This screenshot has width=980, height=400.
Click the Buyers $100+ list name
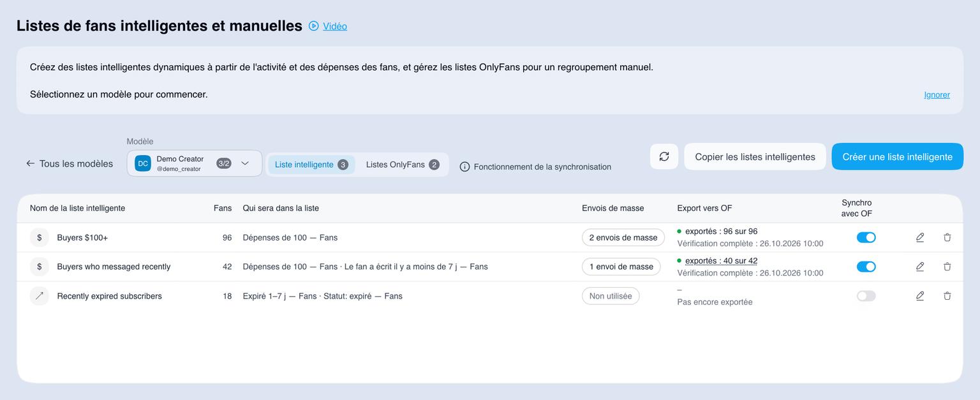82,237
